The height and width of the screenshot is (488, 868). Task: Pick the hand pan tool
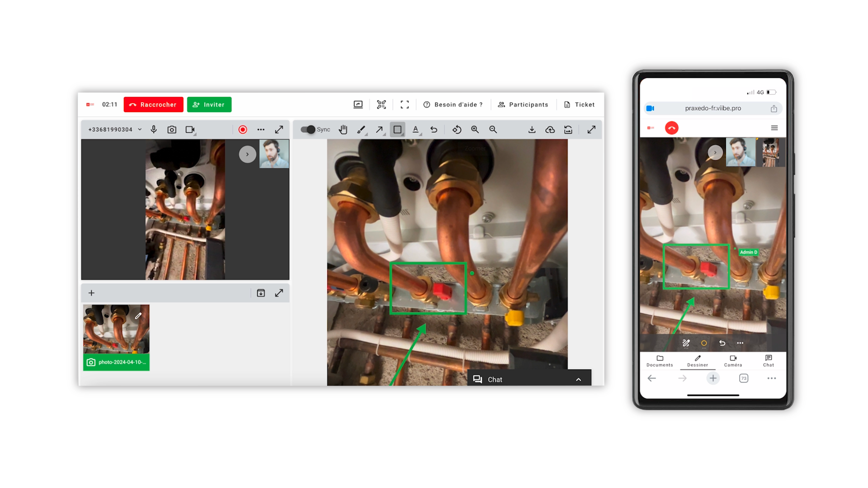pos(343,130)
